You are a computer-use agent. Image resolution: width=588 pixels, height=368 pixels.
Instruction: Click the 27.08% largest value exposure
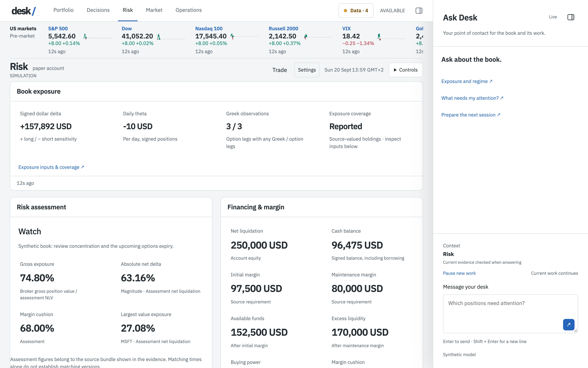(x=138, y=328)
